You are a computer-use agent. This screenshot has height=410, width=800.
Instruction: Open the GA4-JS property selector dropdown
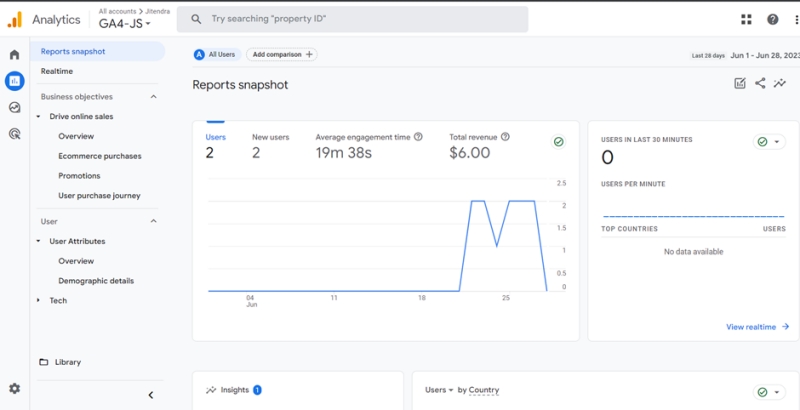point(125,23)
